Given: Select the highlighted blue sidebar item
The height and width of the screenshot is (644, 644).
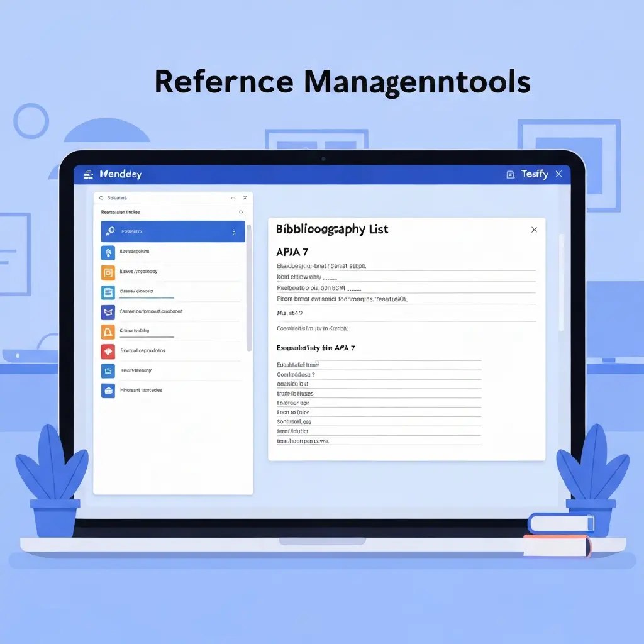Looking at the screenshot, I should [x=173, y=231].
